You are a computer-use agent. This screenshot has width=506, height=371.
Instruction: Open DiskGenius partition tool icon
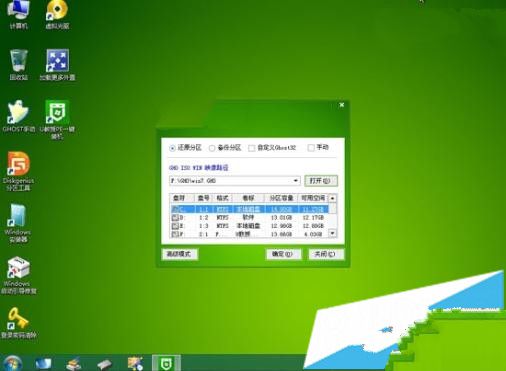click(18, 171)
